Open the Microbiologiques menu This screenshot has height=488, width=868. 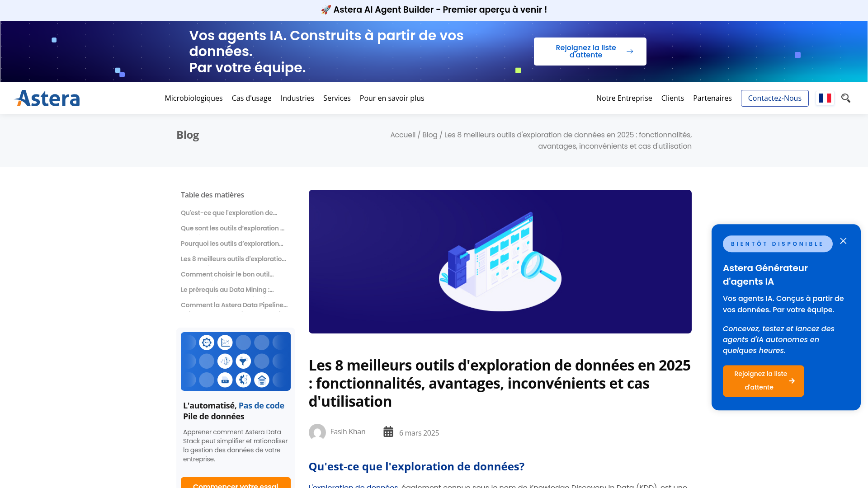click(x=193, y=98)
